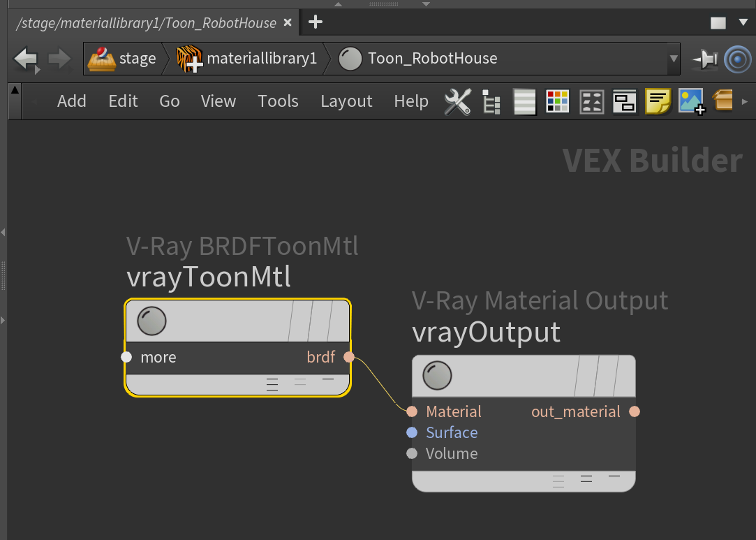Toggle the parameter spreadsheet list icon
Viewport: 756px width, 540px height.
pyautogui.click(x=524, y=102)
